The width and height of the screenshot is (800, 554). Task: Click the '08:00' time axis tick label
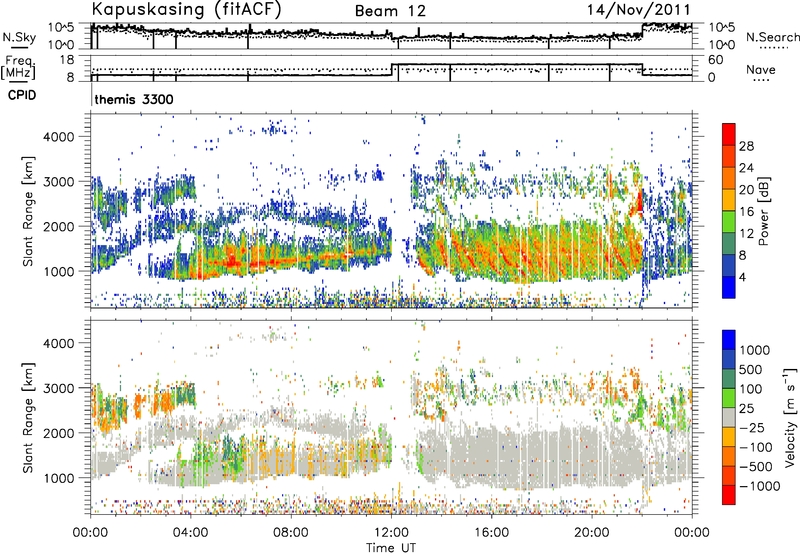pos(291,533)
